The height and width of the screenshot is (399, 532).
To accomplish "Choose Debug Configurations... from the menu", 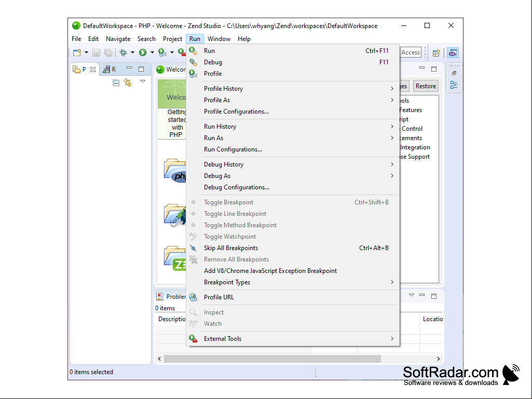I will pos(292,187).
